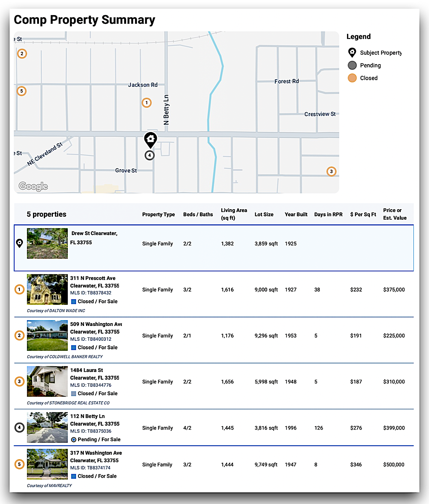Click the Forest Rd label on map
The image size is (429, 504).
pos(287,81)
